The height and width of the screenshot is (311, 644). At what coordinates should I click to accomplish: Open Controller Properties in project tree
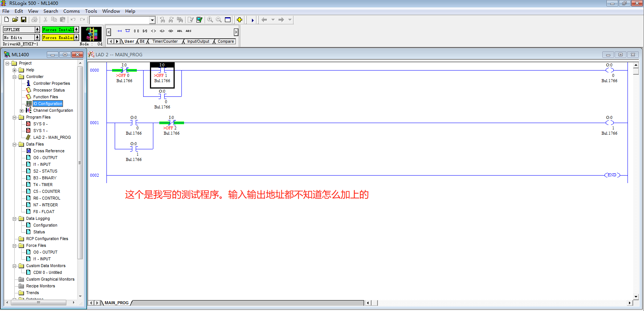click(51, 83)
